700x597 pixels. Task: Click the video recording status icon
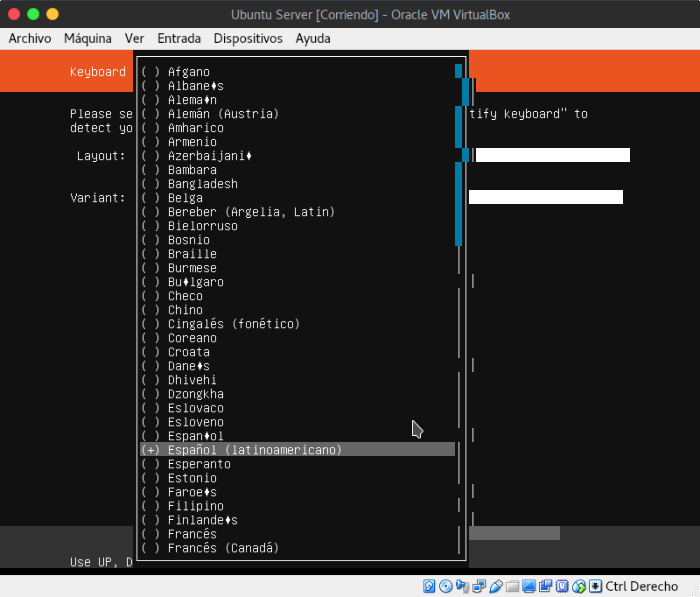[x=546, y=586]
